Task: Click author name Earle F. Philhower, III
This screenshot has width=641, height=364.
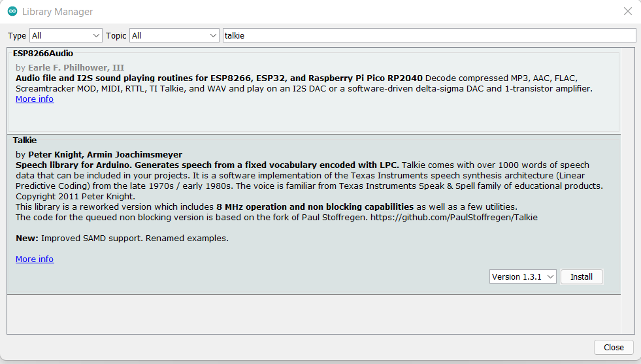Action: (x=76, y=67)
